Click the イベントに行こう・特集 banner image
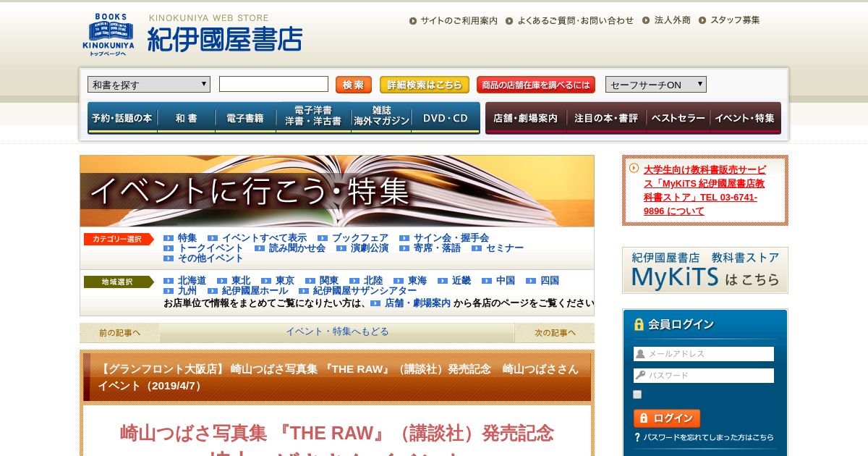 point(337,191)
